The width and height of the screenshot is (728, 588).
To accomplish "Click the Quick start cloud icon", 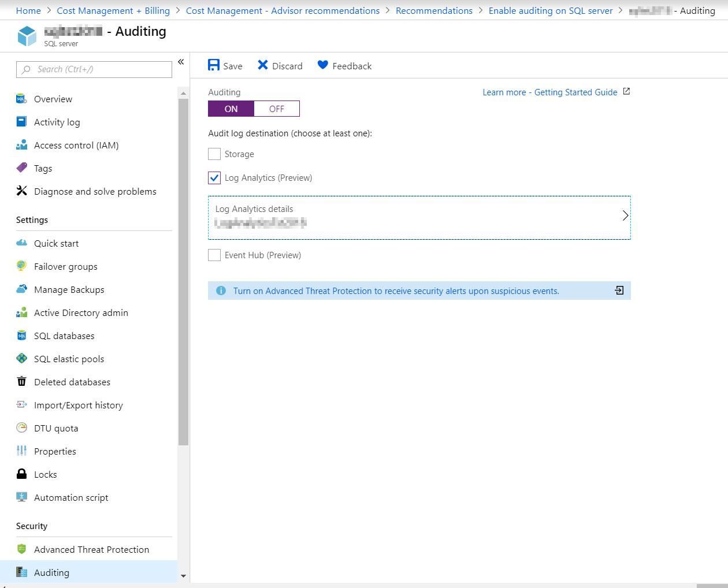I will click(21, 243).
